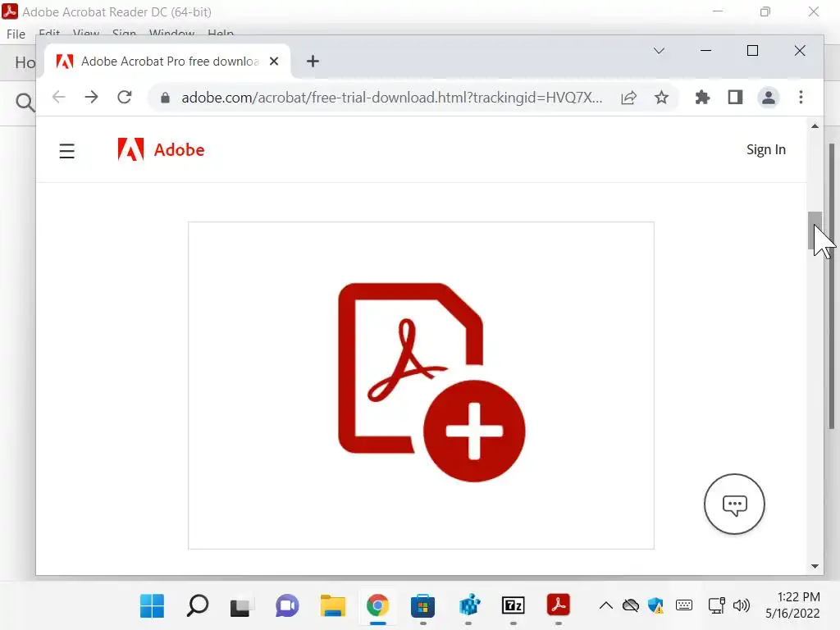The image size is (840, 630).
Task: Select the Adobe Acrobat Pro free download tab
Action: [x=167, y=61]
